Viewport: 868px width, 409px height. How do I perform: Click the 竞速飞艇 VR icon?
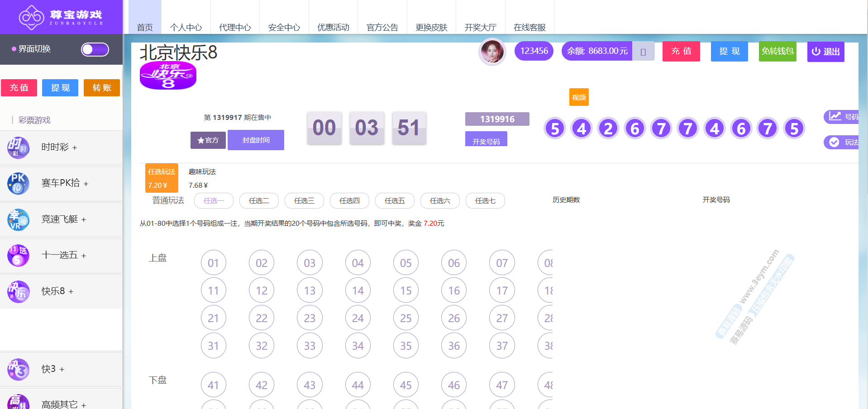pyautogui.click(x=18, y=219)
